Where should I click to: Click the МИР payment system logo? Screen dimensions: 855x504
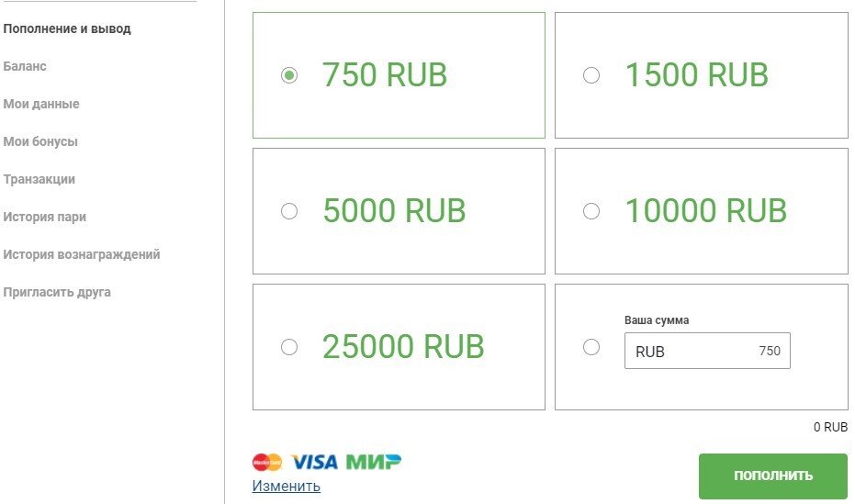(374, 462)
